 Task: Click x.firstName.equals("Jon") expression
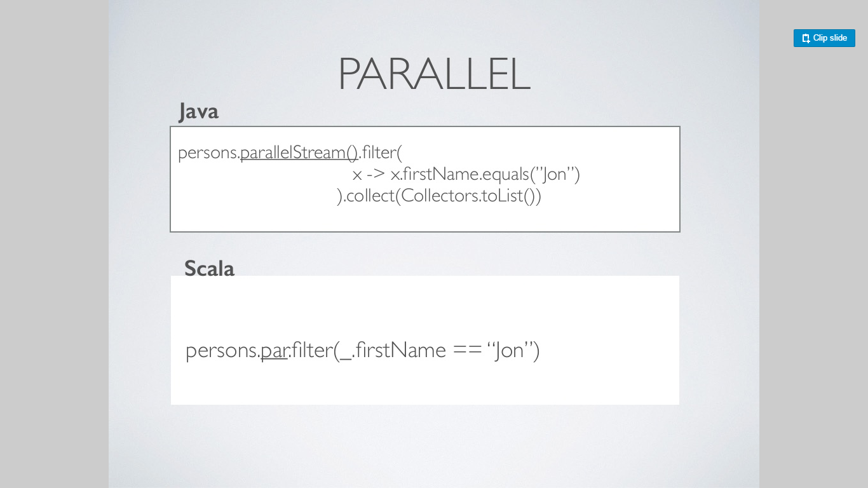tap(485, 174)
